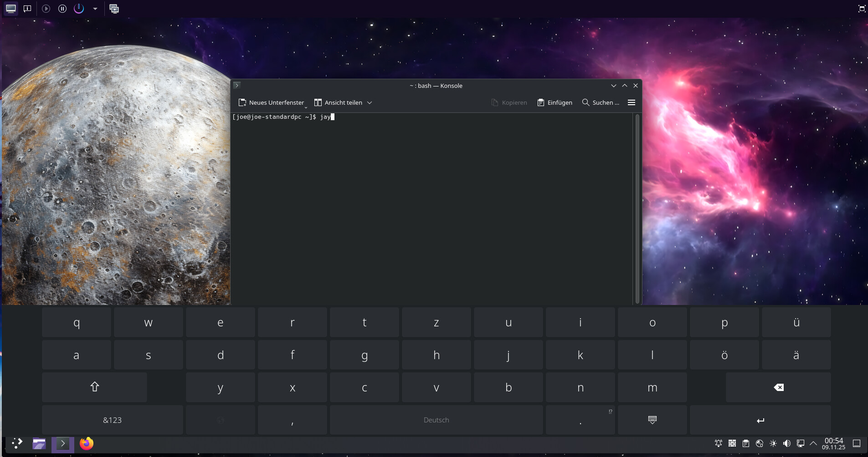
Task: Toggle fullscreen in the top-right corner
Action: tap(862, 9)
